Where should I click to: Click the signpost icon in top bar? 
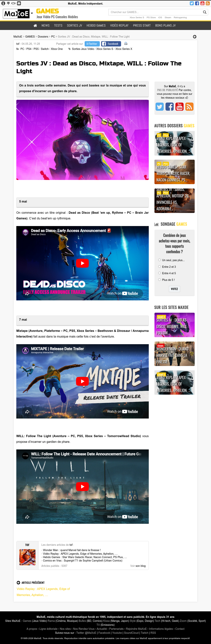(8, 3)
